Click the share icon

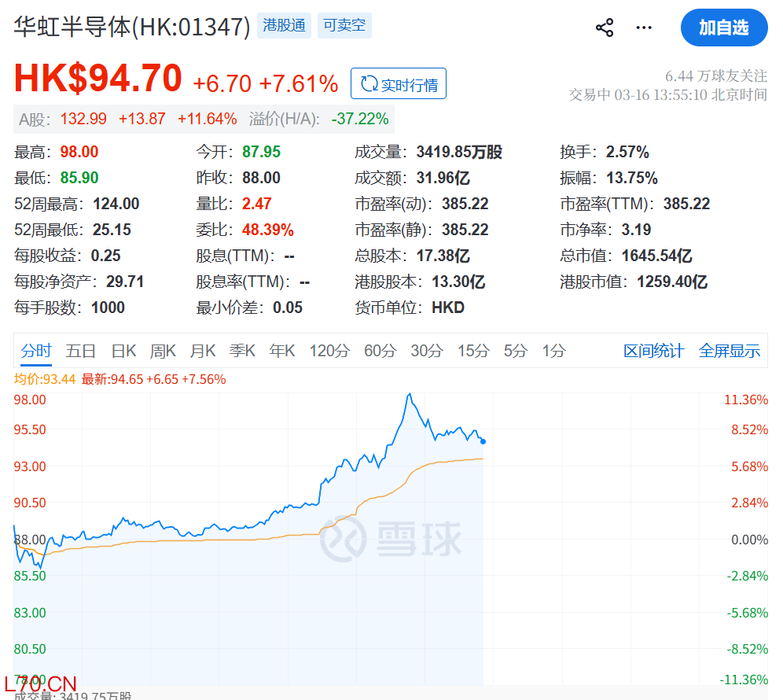click(x=604, y=28)
